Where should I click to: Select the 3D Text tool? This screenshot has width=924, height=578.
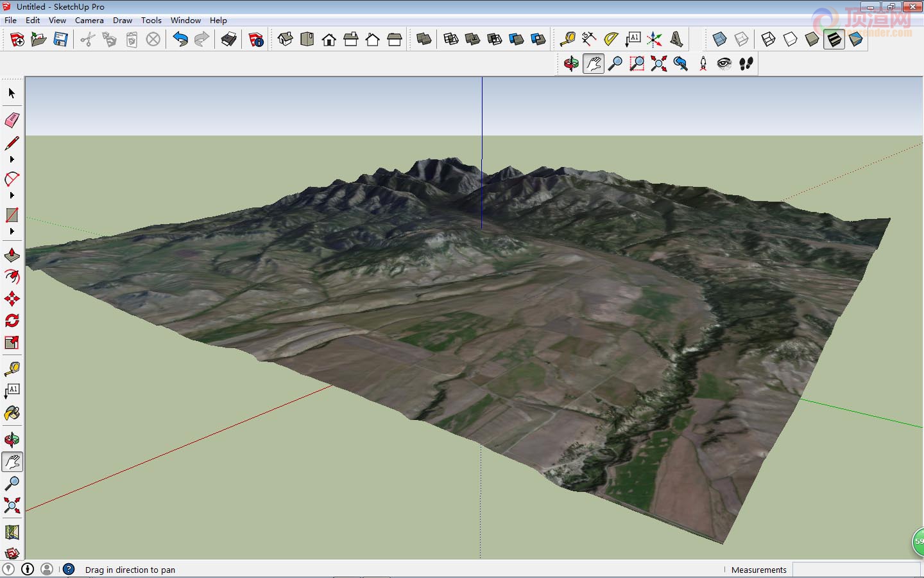(676, 40)
